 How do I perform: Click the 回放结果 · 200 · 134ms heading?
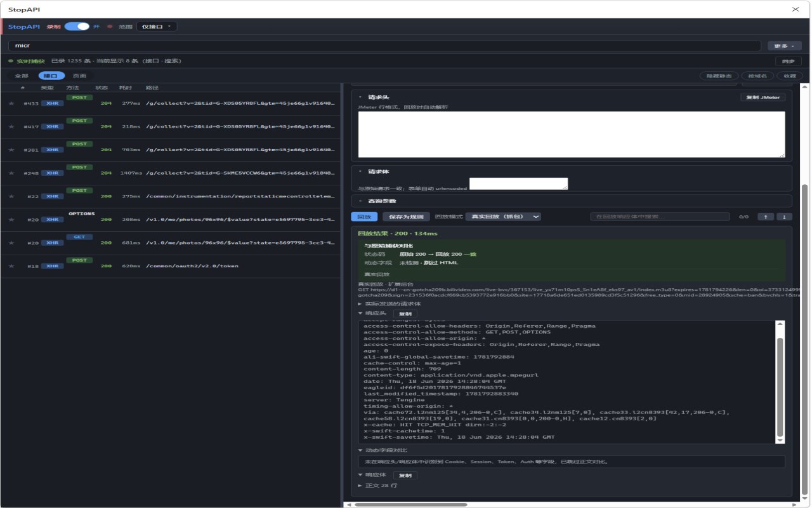coord(398,234)
